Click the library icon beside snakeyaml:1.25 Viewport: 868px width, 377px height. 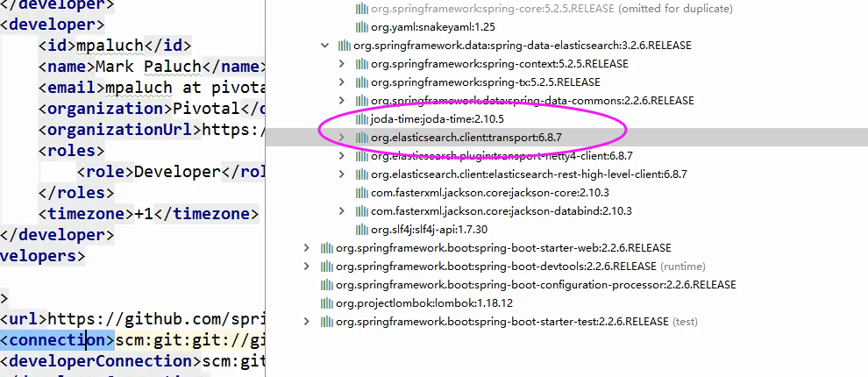coord(362,26)
